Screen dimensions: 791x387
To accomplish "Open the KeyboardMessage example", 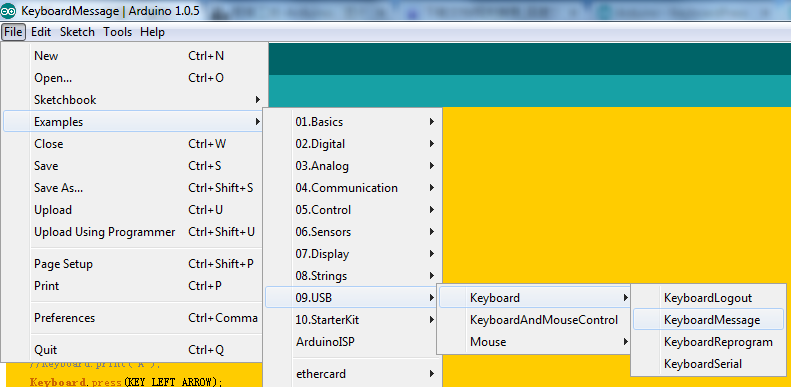I will (x=708, y=320).
